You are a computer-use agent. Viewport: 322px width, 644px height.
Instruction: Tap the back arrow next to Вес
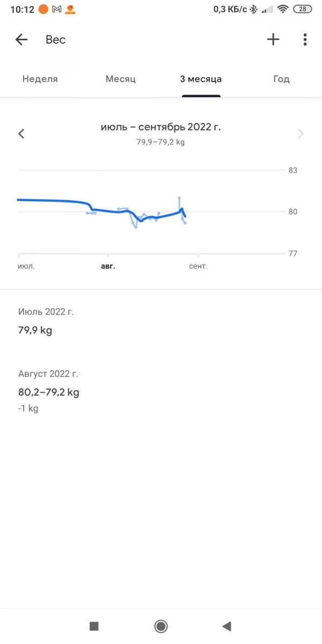[x=21, y=39]
